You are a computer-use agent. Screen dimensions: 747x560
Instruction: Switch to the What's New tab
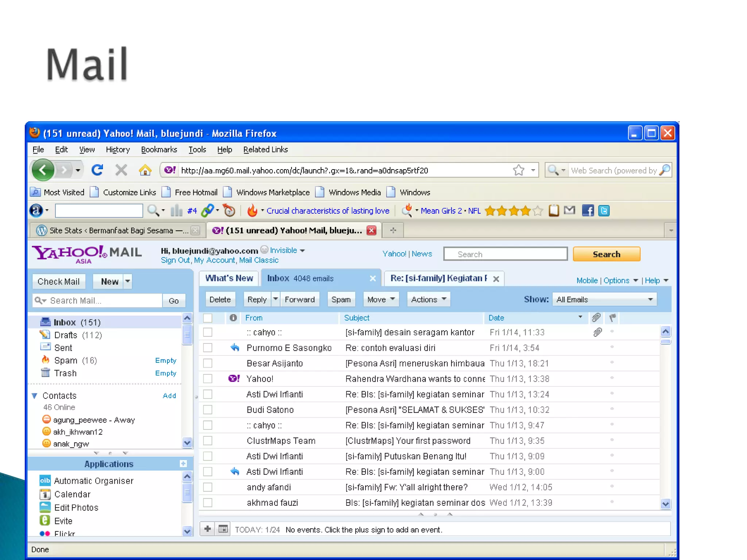tap(229, 279)
